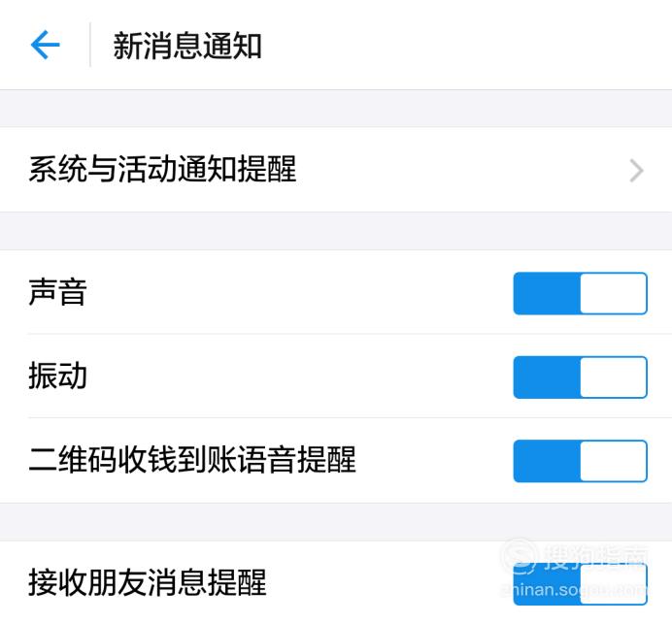Viewport: 672px width, 623px height.
Task: Click the divider line beside the back arrow
Action: 90,45
